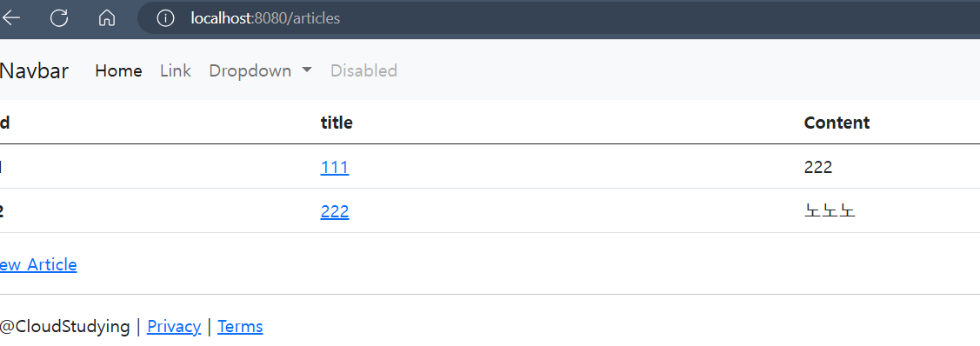This screenshot has width=980, height=346.
Task: Open the article titled 111
Action: [x=335, y=168]
